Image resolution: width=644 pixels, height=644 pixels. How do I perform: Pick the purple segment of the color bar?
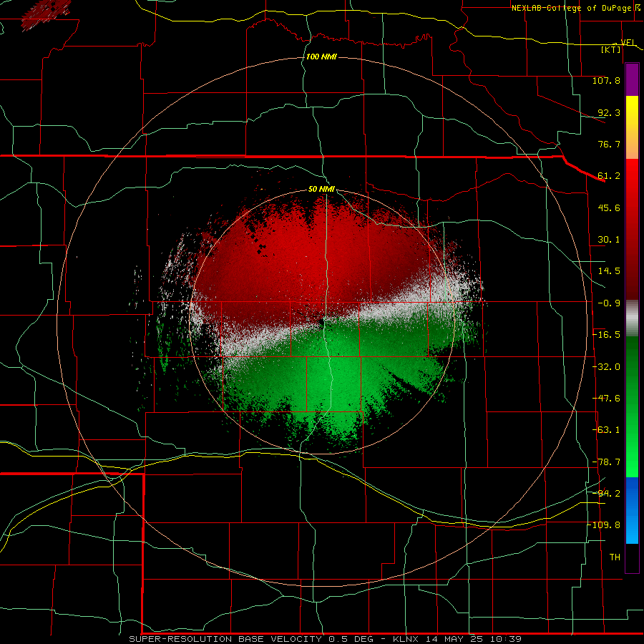pyautogui.click(x=632, y=79)
